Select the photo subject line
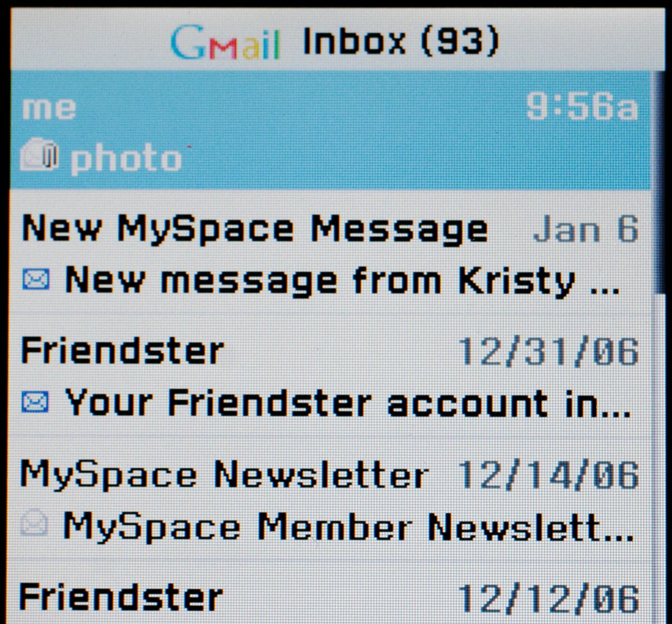 point(126,159)
